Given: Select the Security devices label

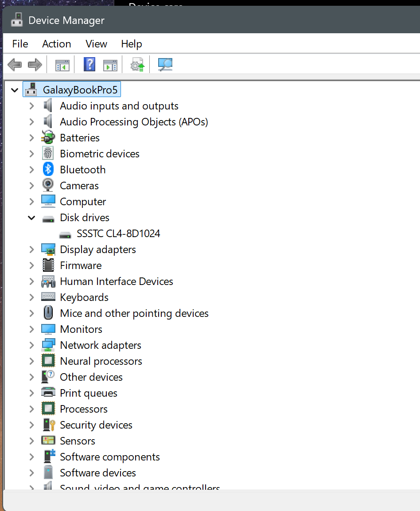Looking at the screenshot, I should point(96,425).
